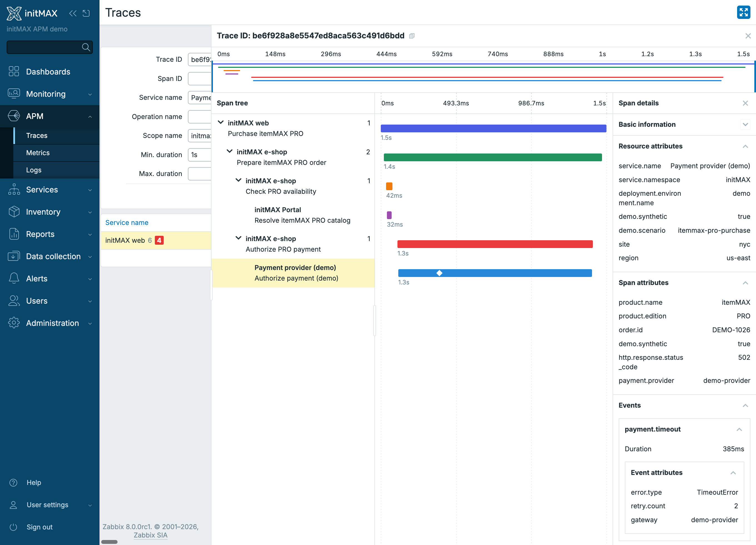Sort by the Service name column header
Image resolution: width=756 pixels, height=545 pixels.
click(x=127, y=222)
